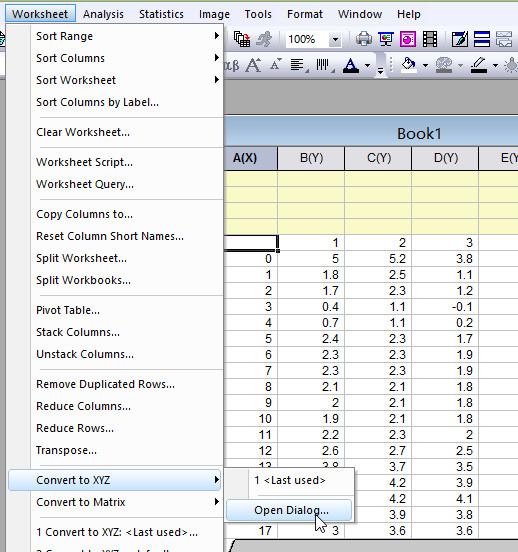Viewport: 518px width, 552px height.
Task: Open the Analysis menu
Action: [x=104, y=14]
